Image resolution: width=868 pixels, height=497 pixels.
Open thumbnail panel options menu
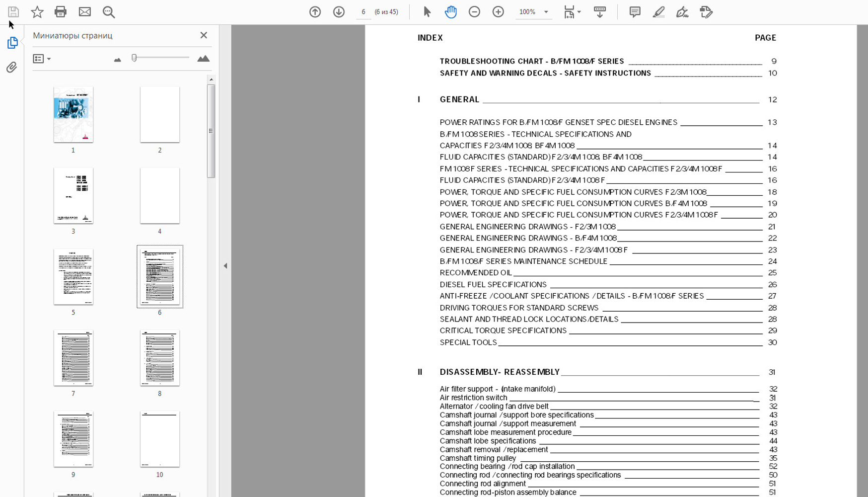tap(42, 59)
